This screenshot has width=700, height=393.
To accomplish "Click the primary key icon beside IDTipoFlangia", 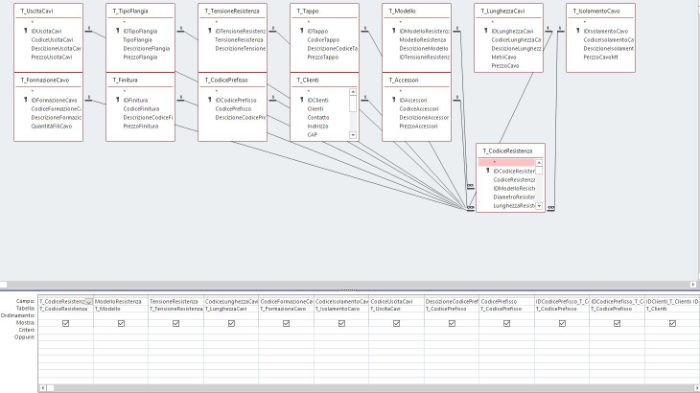I will pos(118,31).
